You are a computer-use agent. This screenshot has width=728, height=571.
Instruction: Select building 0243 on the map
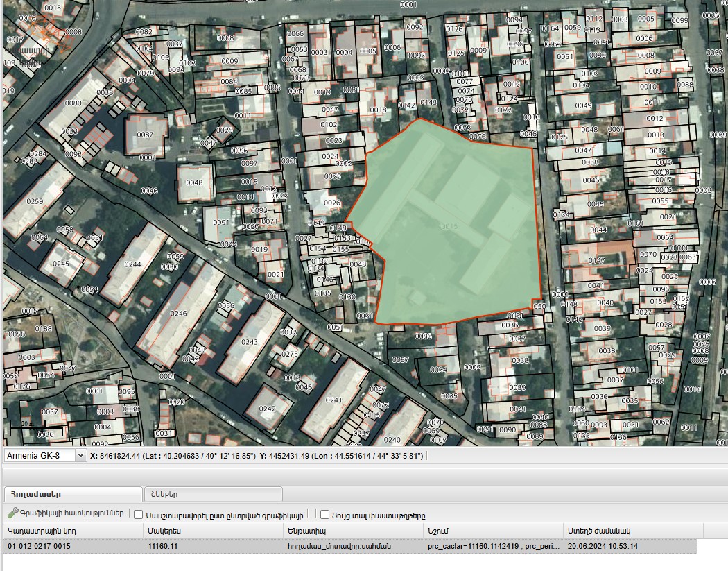[x=250, y=342]
